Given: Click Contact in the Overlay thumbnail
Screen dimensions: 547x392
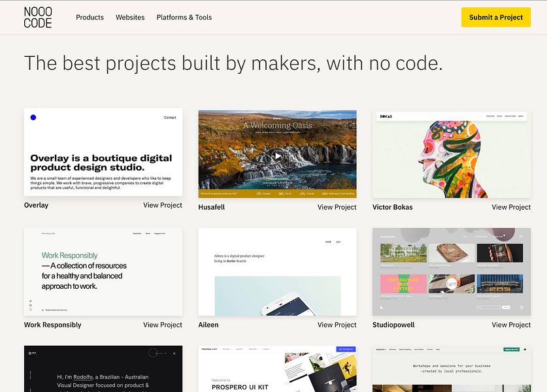Looking at the screenshot, I should tap(170, 118).
